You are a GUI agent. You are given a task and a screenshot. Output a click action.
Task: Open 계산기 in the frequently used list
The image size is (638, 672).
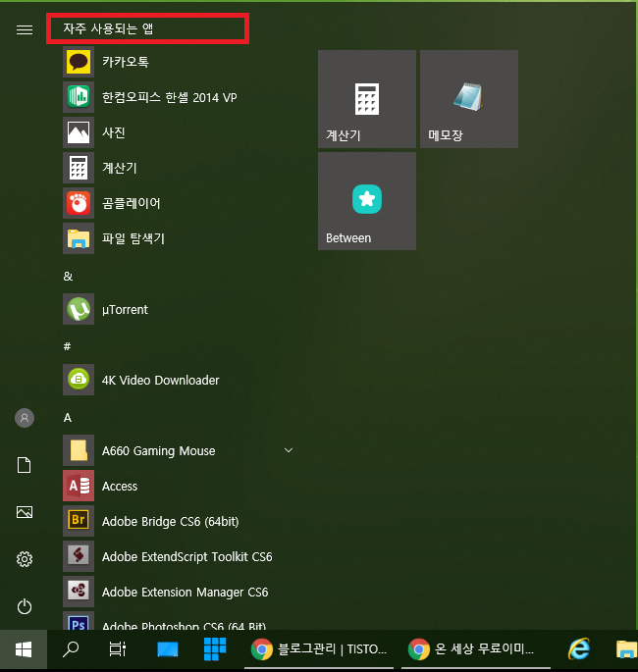coord(178,168)
